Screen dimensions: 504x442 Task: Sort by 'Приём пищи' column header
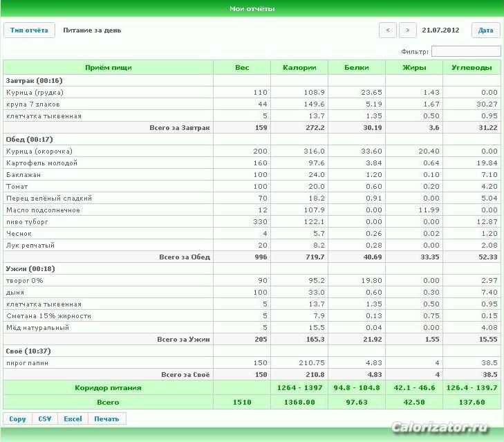pos(109,68)
